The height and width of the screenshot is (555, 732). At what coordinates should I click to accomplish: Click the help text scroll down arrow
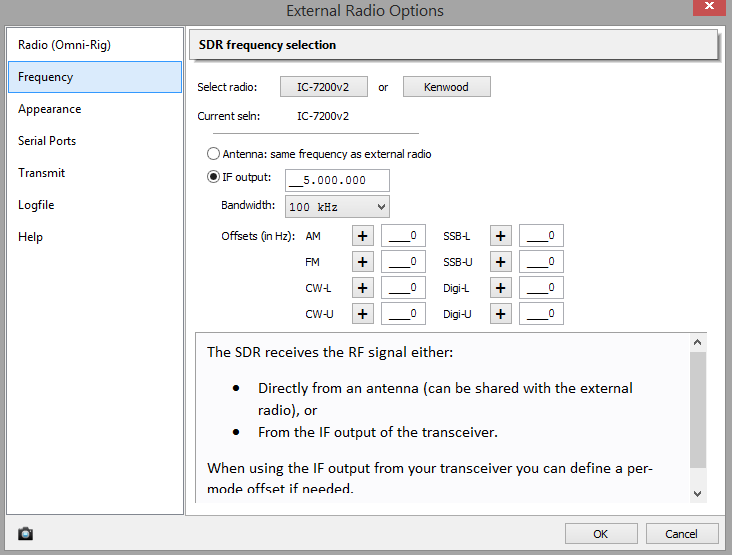(697, 493)
